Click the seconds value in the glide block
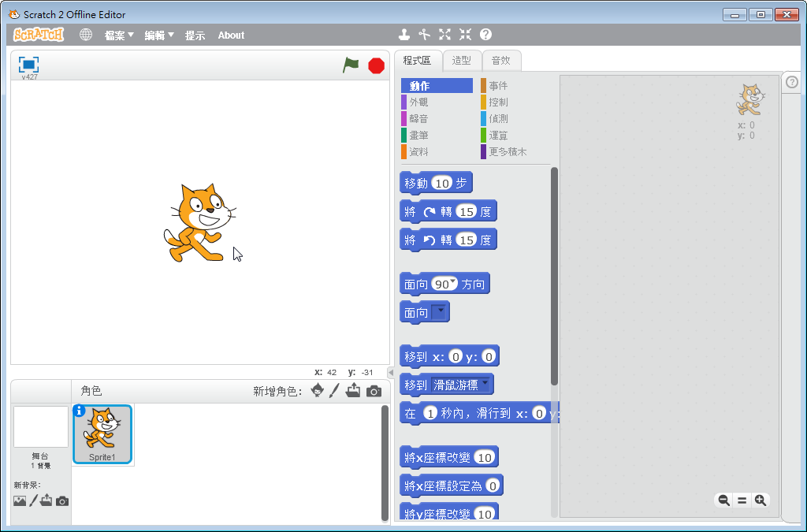 tap(430, 413)
